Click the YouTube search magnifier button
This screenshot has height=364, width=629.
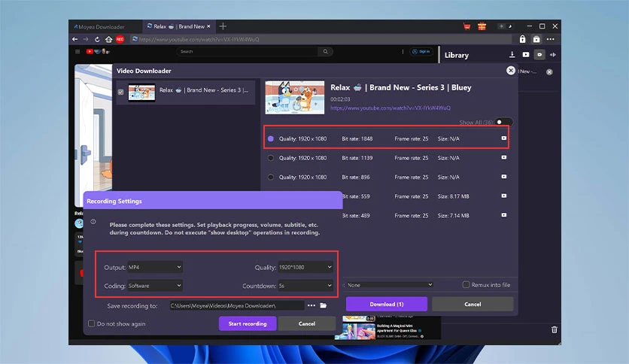325,51
